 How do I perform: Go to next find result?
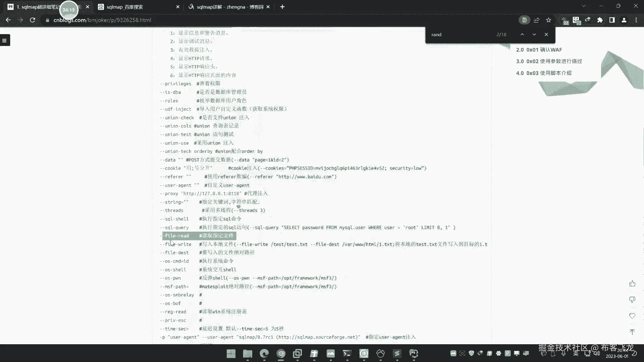pos(534,35)
